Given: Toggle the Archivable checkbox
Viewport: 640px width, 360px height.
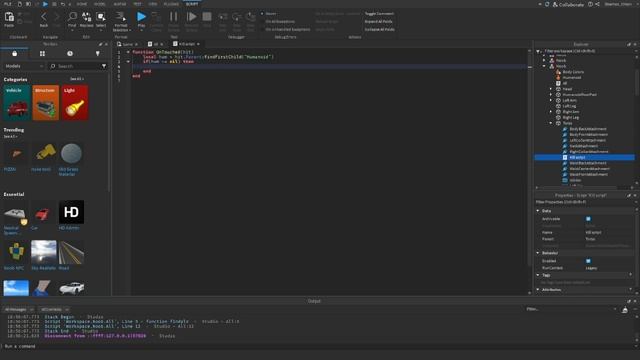Looking at the screenshot, I should (x=588, y=219).
